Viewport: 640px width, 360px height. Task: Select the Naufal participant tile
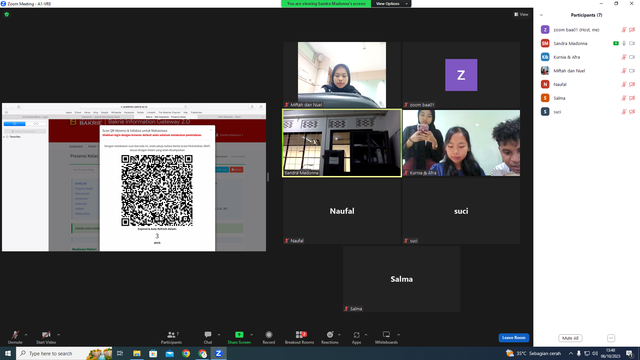point(342,211)
